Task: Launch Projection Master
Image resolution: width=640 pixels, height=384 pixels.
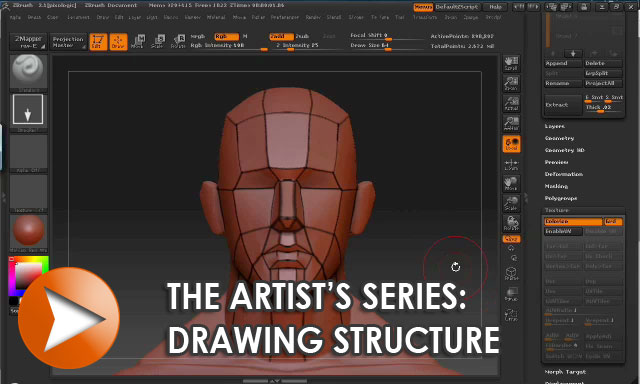Action: pos(68,42)
